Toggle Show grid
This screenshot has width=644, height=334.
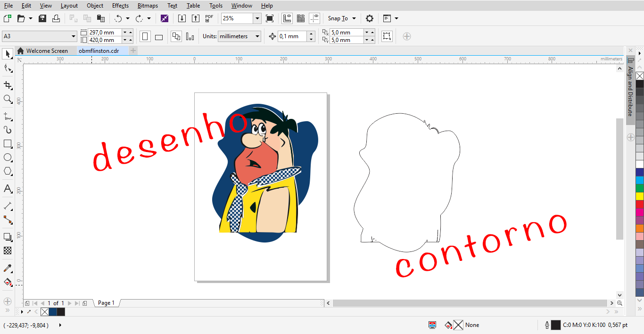[x=301, y=18]
